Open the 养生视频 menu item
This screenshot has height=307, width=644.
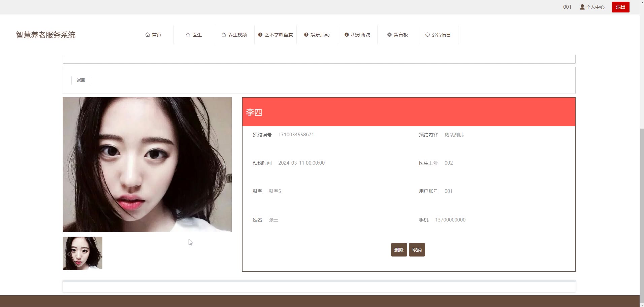coord(234,35)
